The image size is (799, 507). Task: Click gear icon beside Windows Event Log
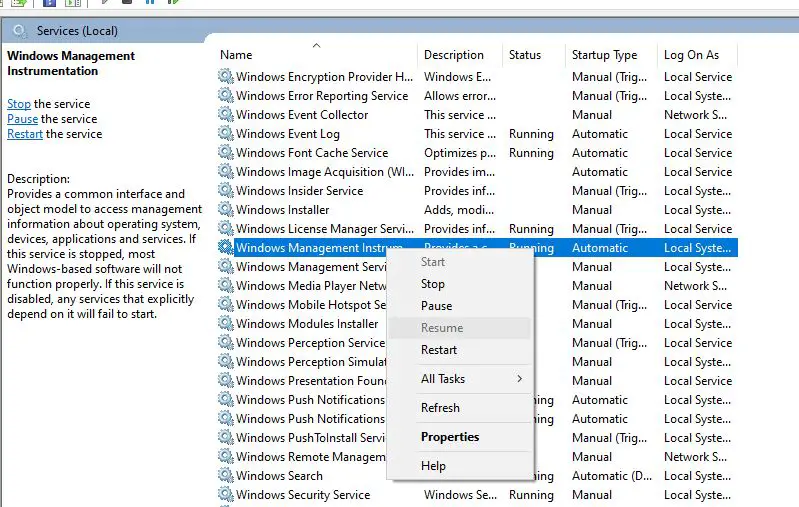point(226,134)
